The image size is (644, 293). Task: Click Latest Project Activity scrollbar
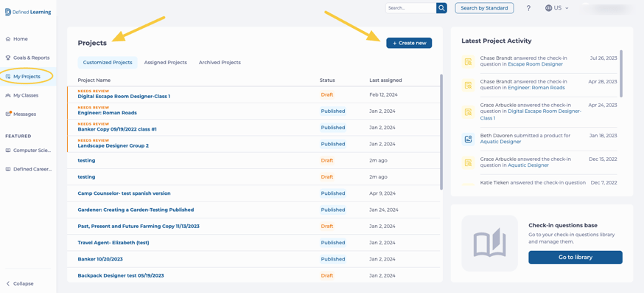point(620,73)
